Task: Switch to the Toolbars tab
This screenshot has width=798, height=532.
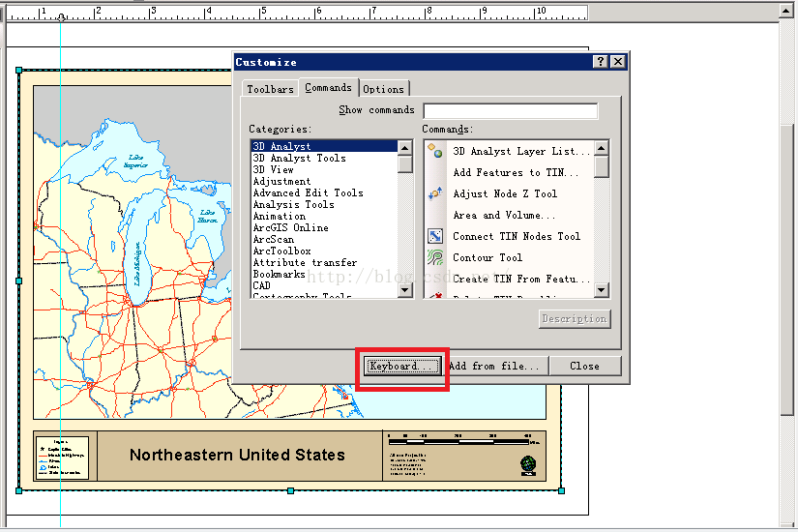Action: click(x=270, y=89)
